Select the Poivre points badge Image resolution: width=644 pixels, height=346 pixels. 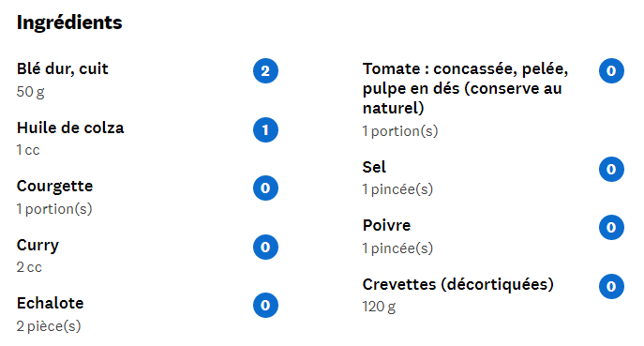click(x=611, y=227)
